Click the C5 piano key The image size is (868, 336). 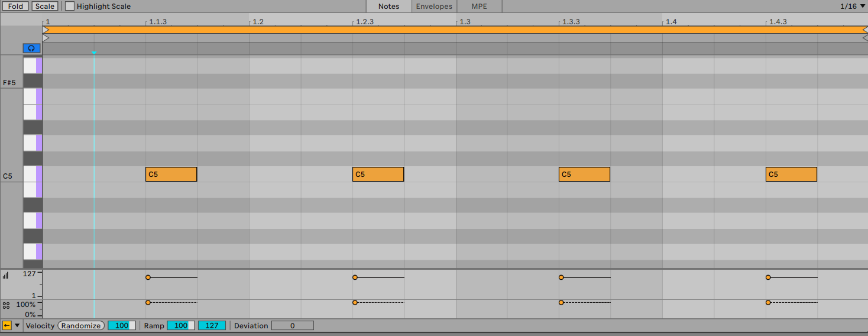[33, 174]
